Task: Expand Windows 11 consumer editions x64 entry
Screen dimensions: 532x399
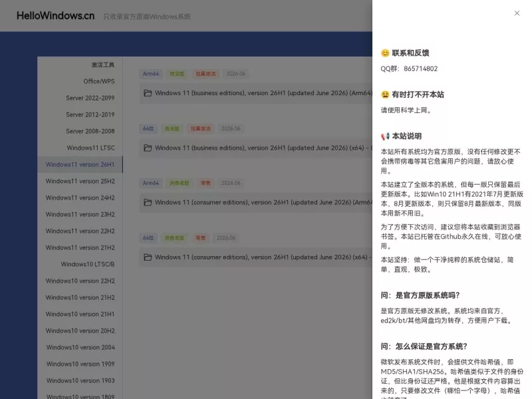Action: 256,257
